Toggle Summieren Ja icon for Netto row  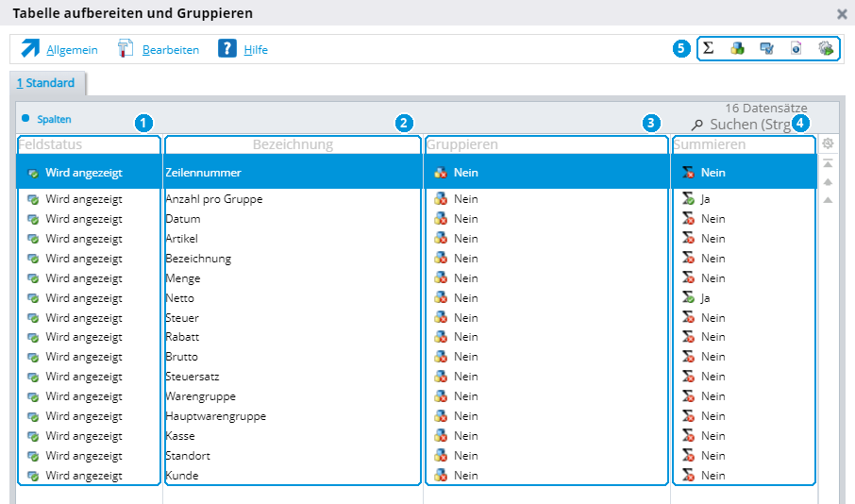688,298
